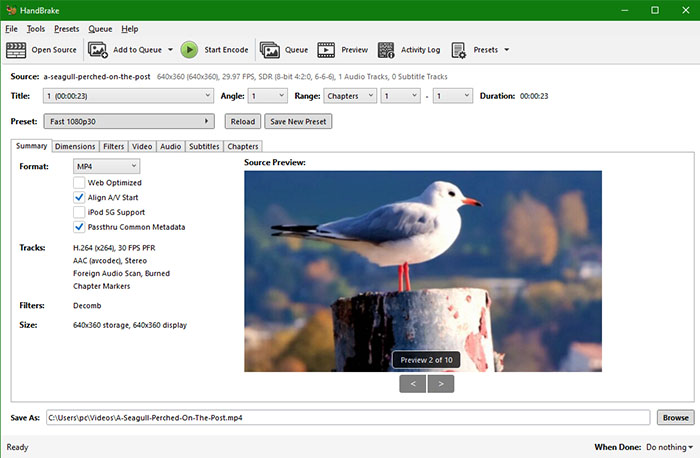
Task: Maximize the HandBrake window
Action: click(x=655, y=10)
